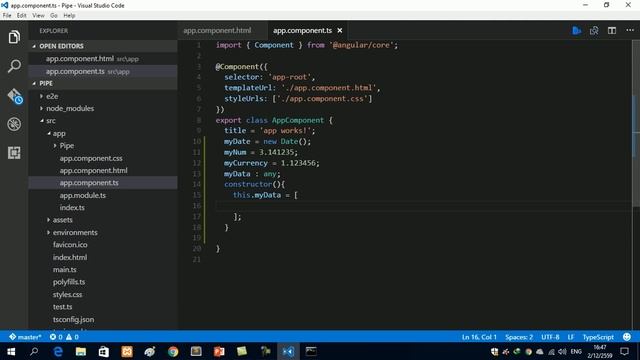640x360 pixels.
Task: Open the Help menu
Action: [69, 16]
